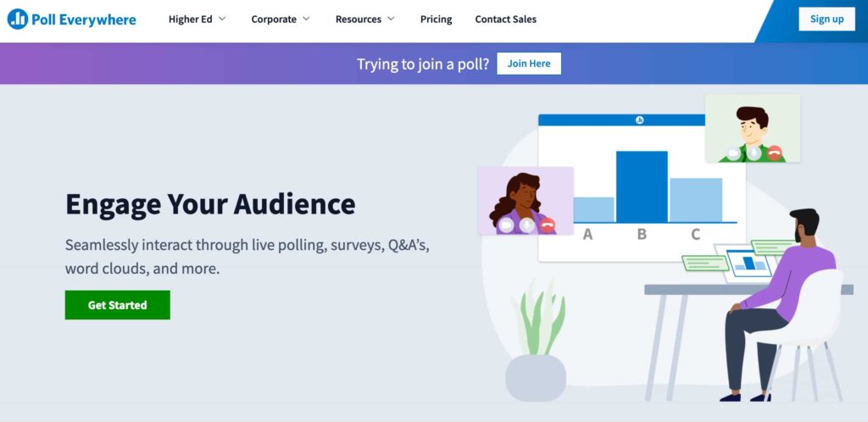Expand the Higher Ed dropdown menu
Screen dimensions: 868x422
(197, 19)
